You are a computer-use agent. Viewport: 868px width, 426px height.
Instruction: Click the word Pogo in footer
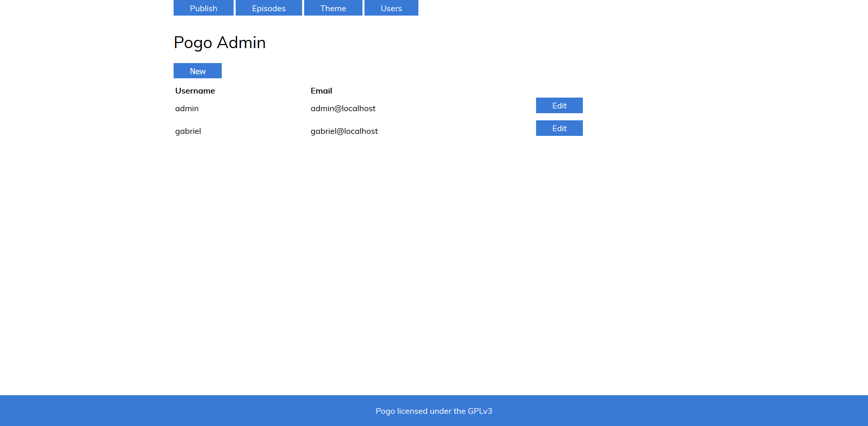click(385, 411)
